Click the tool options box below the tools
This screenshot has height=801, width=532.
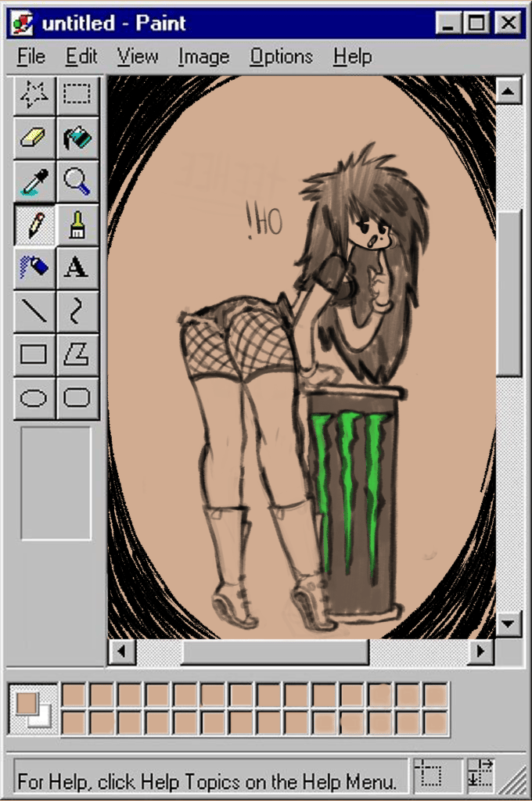pyautogui.click(x=56, y=483)
